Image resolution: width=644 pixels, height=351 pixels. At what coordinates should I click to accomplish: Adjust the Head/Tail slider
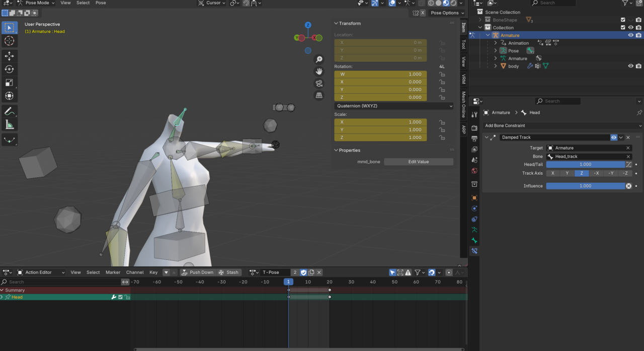[x=586, y=165]
